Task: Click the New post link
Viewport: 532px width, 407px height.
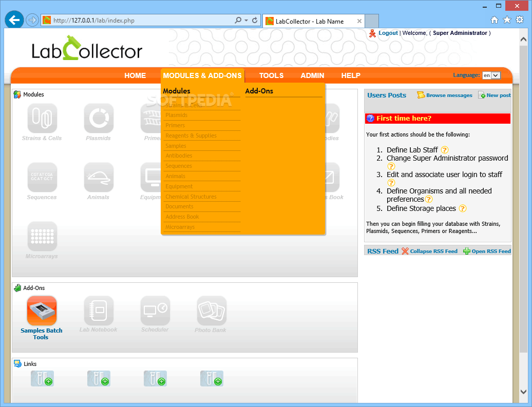Action: click(498, 95)
